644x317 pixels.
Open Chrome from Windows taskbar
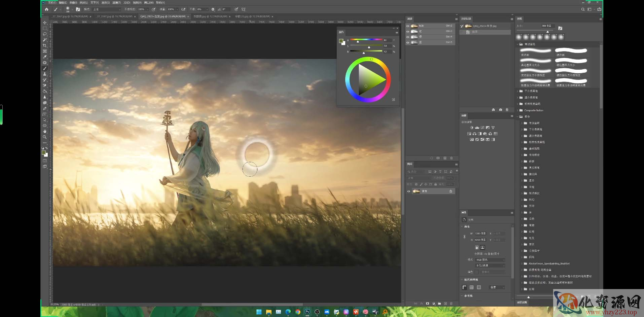point(298,312)
